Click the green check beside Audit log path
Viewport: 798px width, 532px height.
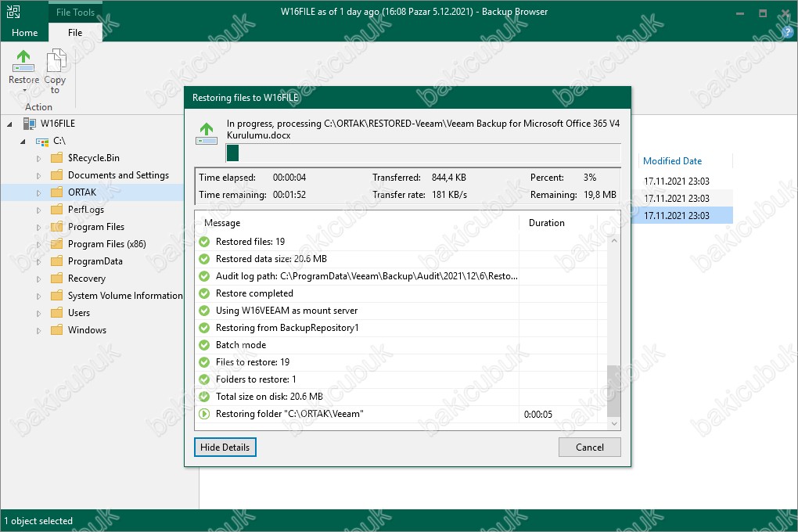pyautogui.click(x=204, y=276)
